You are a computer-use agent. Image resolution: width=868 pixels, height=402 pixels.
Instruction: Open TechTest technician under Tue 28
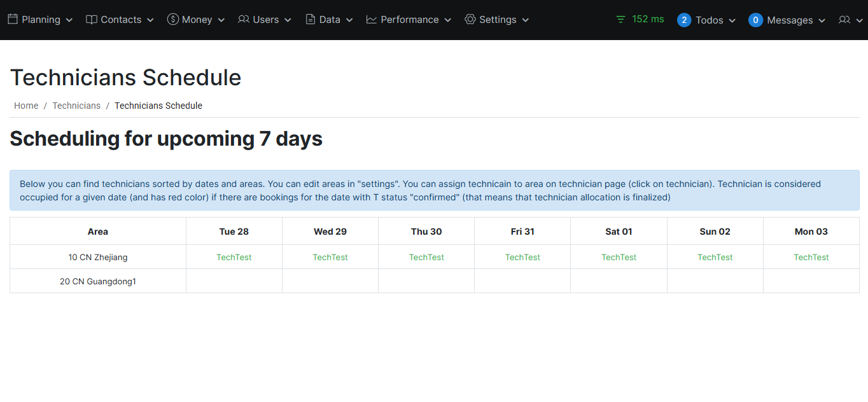tap(234, 258)
